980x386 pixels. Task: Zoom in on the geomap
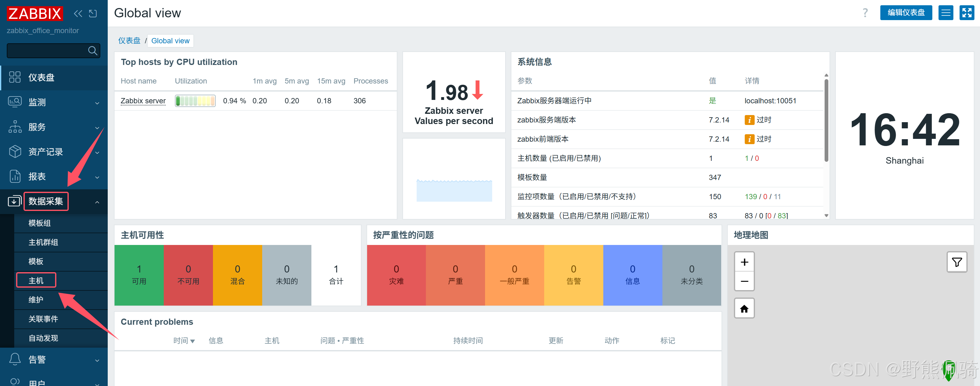[x=744, y=262]
